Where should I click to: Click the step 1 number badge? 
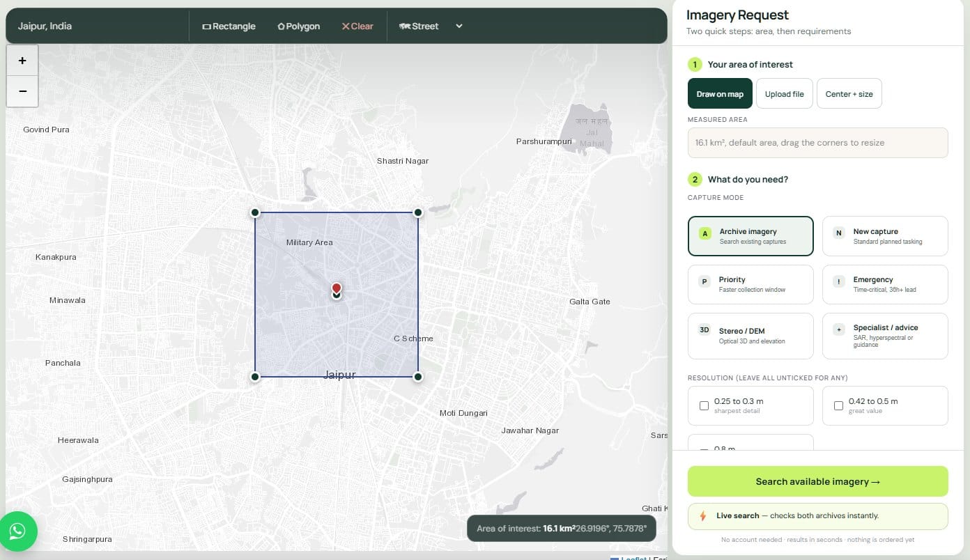[695, 65]
